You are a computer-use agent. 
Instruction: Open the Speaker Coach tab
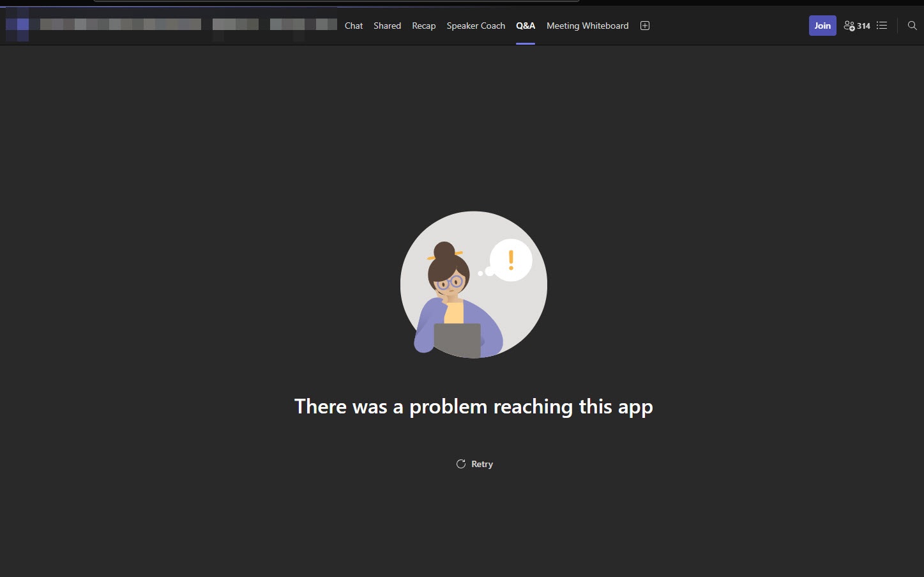475,26
